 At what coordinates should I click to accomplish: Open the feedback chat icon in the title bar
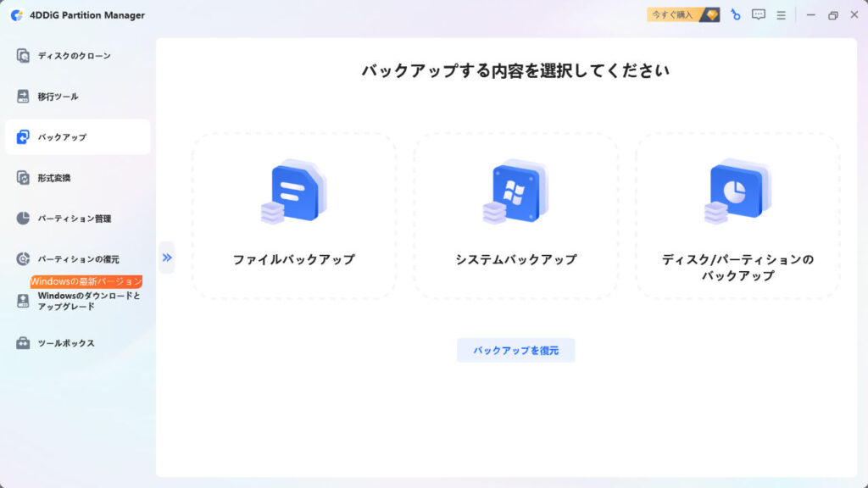pos(758,14)
